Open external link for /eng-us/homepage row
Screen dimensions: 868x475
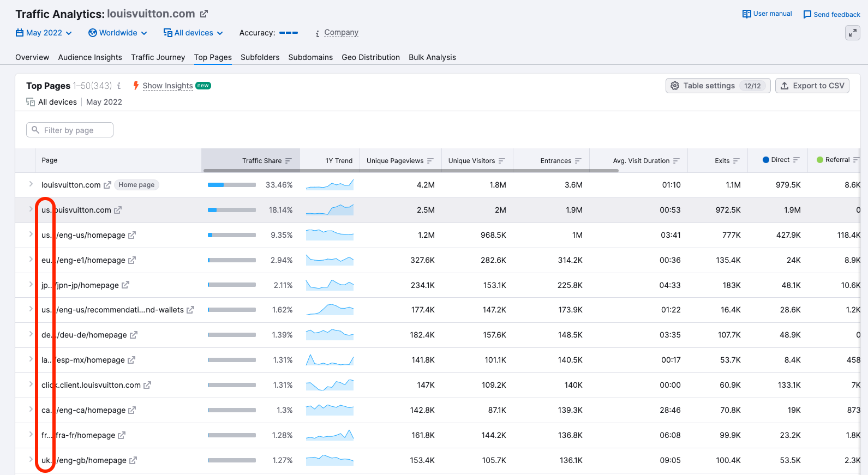tap(132, 235)
